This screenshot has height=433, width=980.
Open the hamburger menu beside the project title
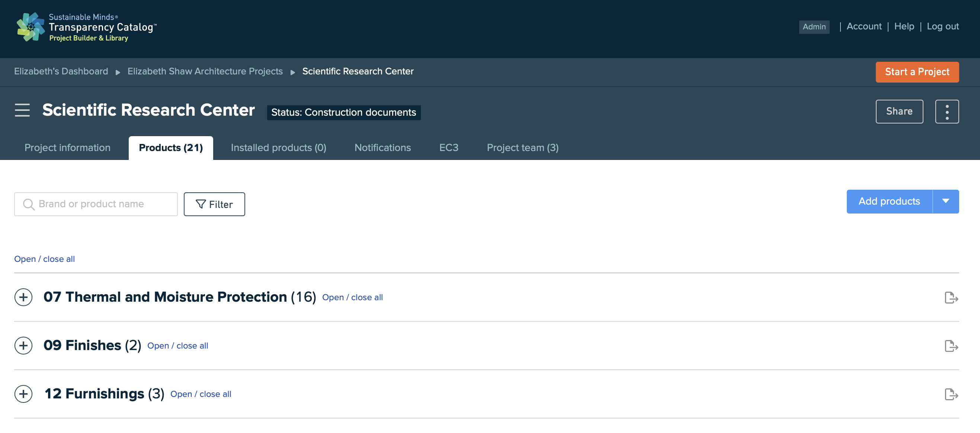tap(22, 110)
